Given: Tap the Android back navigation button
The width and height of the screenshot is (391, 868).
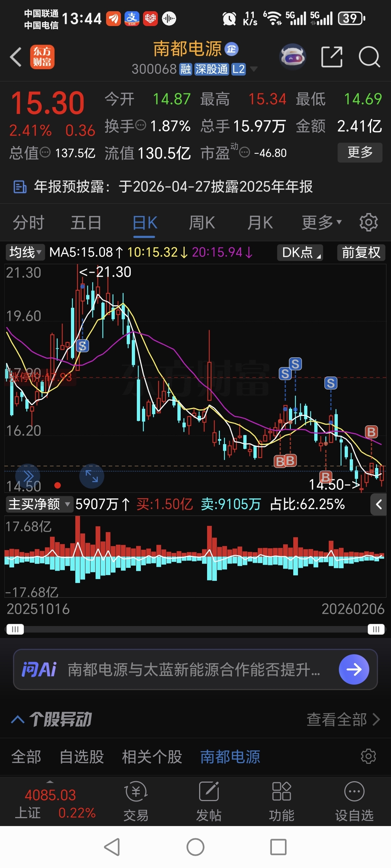Looking at the screenshot, I should (x=112, y=847).
